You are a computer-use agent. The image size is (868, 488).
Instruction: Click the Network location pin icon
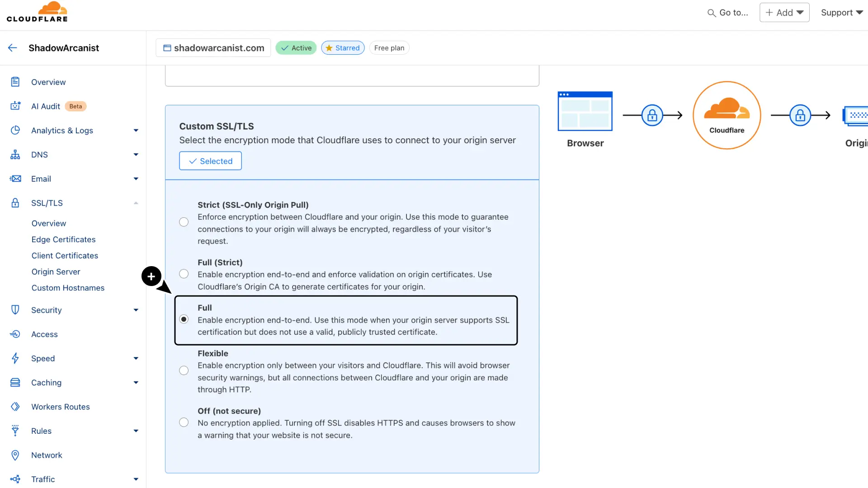(15, 455)
